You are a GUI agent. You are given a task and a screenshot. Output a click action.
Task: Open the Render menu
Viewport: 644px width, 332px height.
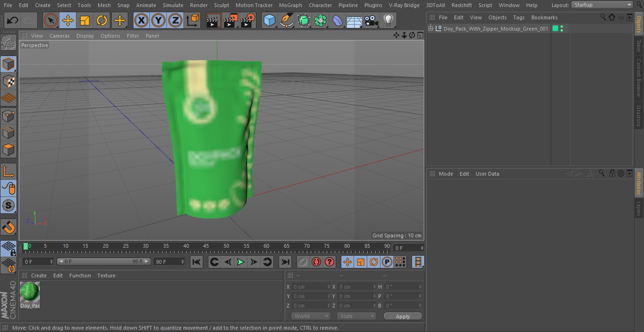(198, 5)
